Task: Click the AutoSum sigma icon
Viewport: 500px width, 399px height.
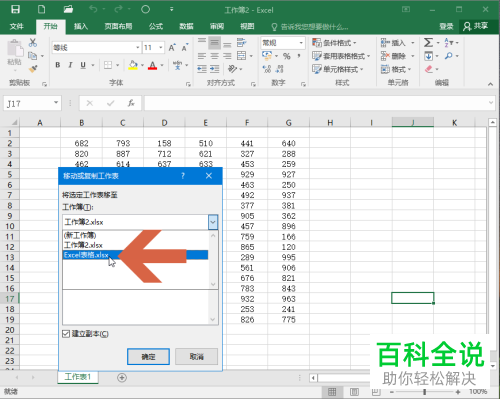Action: click(428, 43)
